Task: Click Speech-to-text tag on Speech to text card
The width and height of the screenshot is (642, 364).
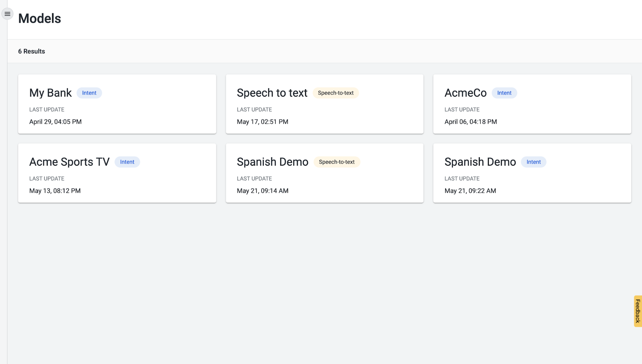Action: click(x=336, y=93)
